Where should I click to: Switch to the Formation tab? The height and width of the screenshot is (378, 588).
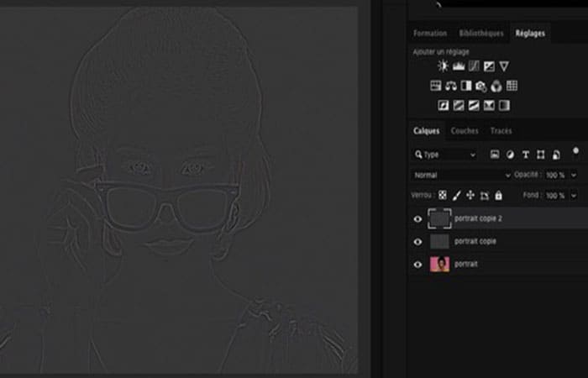[430, 34]
